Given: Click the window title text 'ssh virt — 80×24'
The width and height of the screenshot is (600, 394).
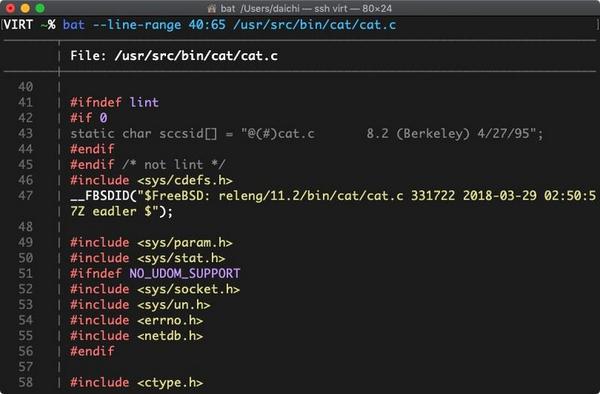Looking at the screenshot, I should pyautogui.click(x=353, y=8).
